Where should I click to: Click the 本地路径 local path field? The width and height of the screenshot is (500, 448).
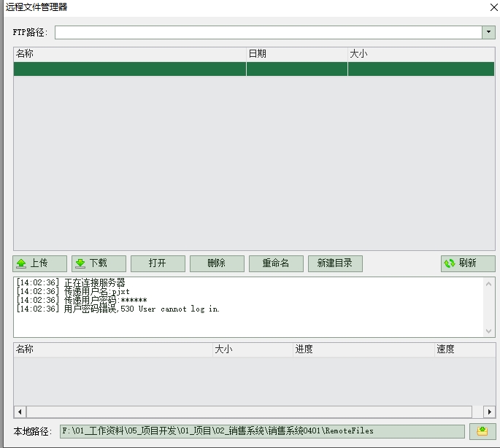(x=262, y=431)
